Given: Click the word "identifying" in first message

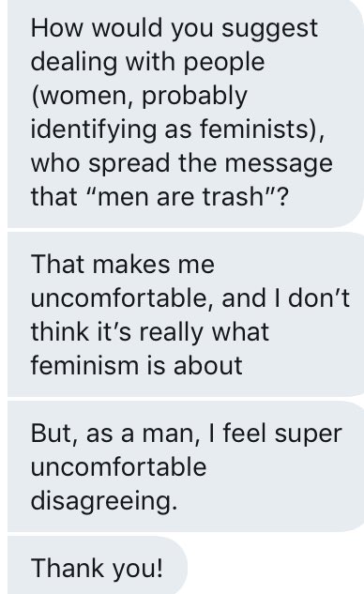Looking at the screenshot, I should click(94, 129).
